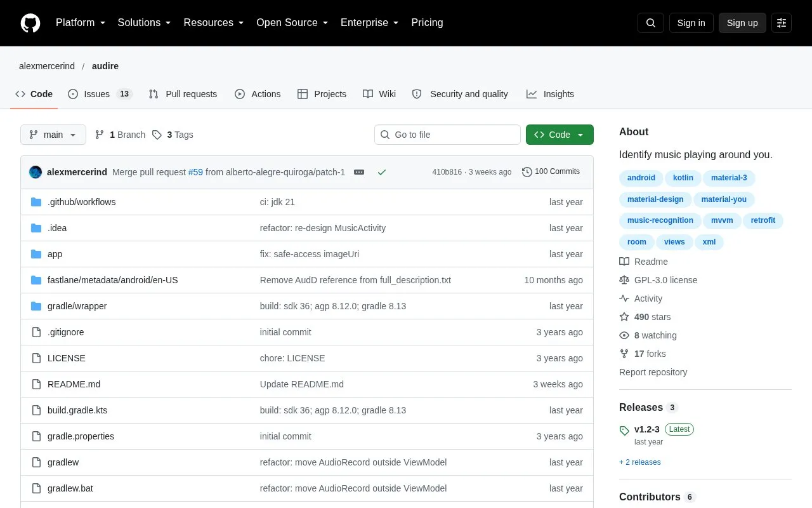Click the Report repository link
The width and height of the screenshot is (812, 508).
tap(653, 372)
